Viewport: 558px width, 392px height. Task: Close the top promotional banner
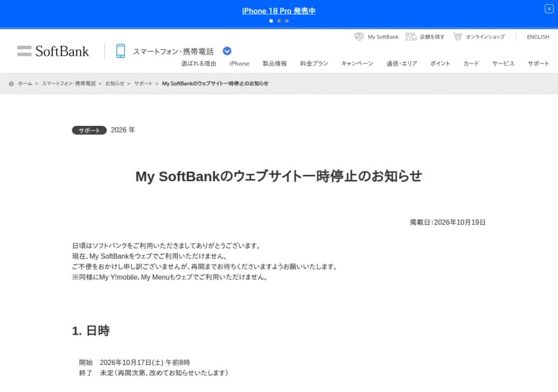[x=549, y=9]
